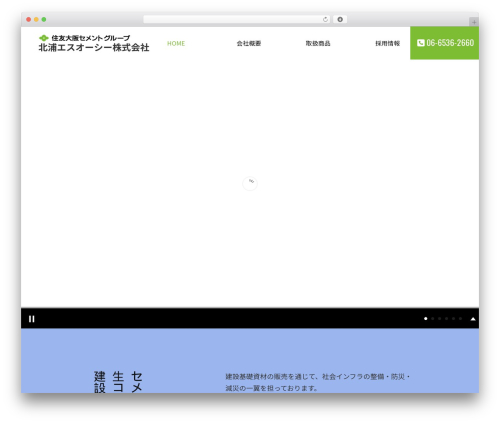Click the phone icon in green box

(x=421, y=43)
